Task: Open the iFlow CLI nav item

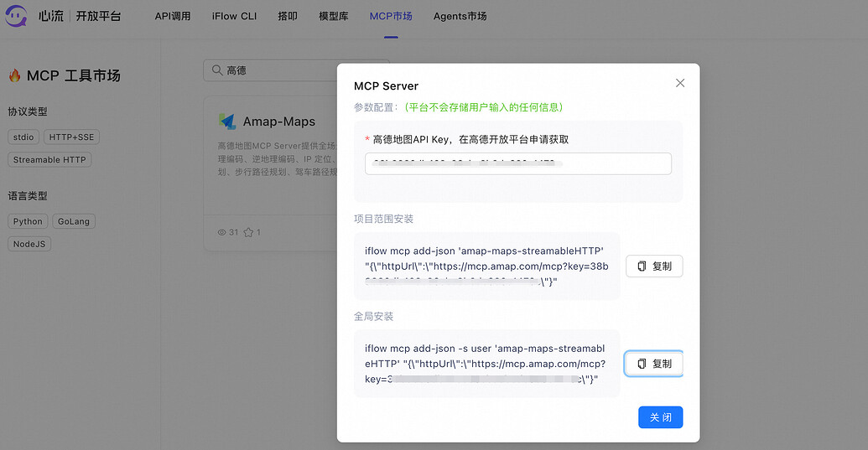Action: click(234, 17)
